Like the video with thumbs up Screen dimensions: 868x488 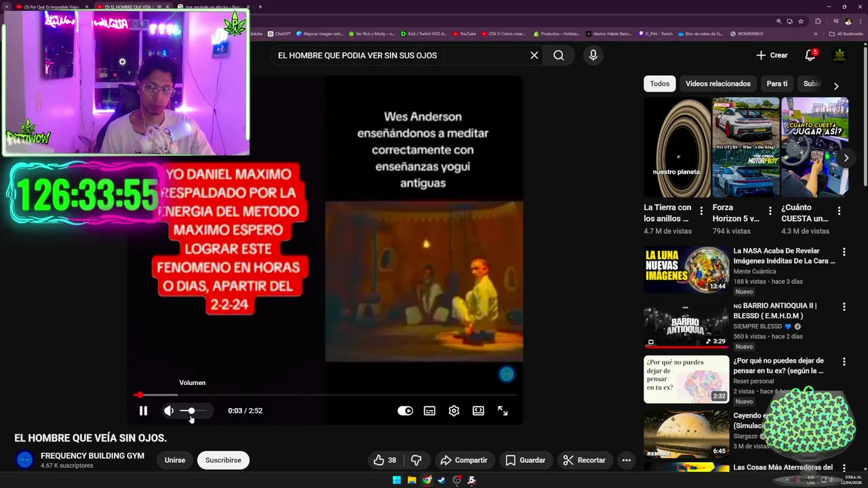[384, 460]
